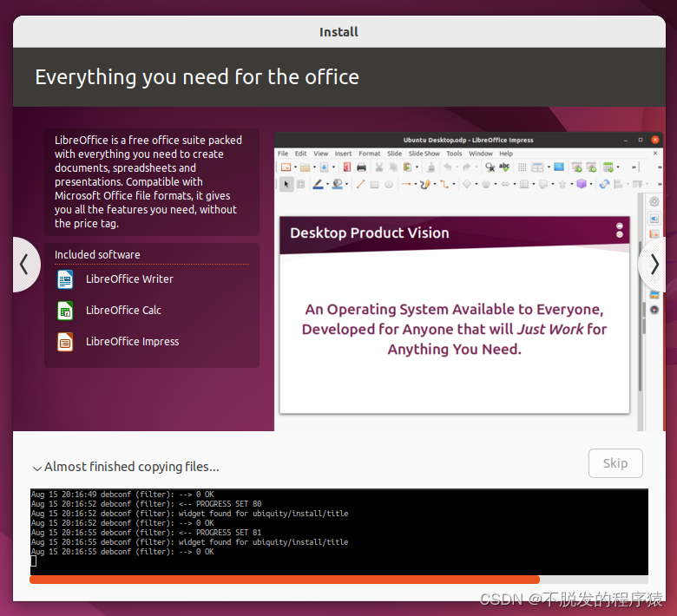Click the LibreOffice Impress icon
Image resolution: width=677 pixels, height=616 pixels.
pyautogui.click(x=65, y=342)
